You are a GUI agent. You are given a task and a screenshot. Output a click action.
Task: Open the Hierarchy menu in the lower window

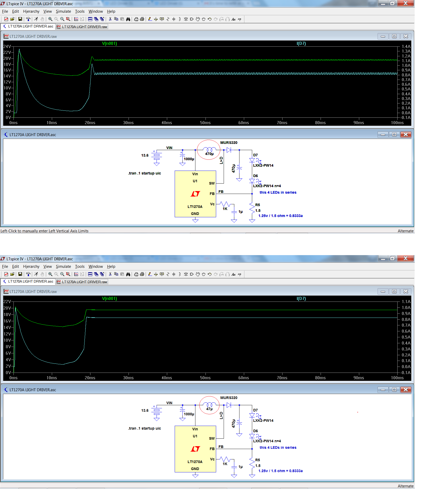point(31,267)
